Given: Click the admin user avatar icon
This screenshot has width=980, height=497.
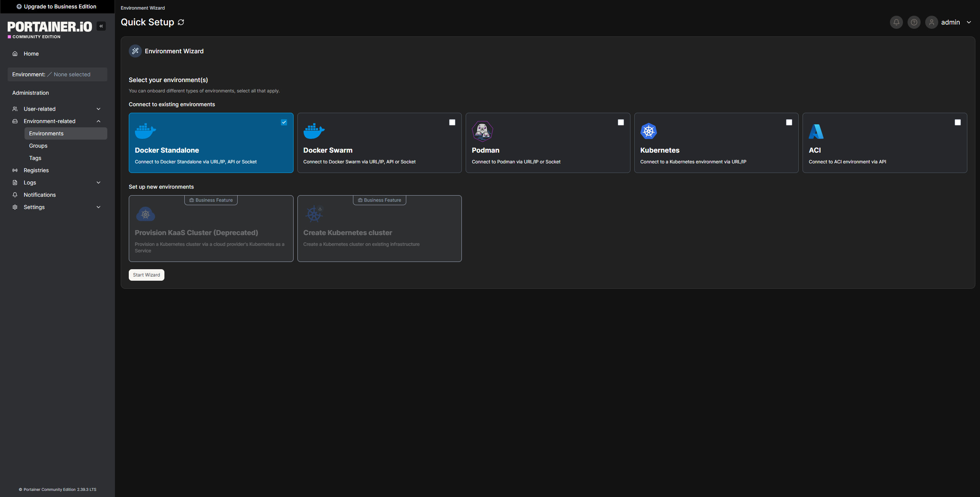Looking at the screenshot, I should coord(931,22).
